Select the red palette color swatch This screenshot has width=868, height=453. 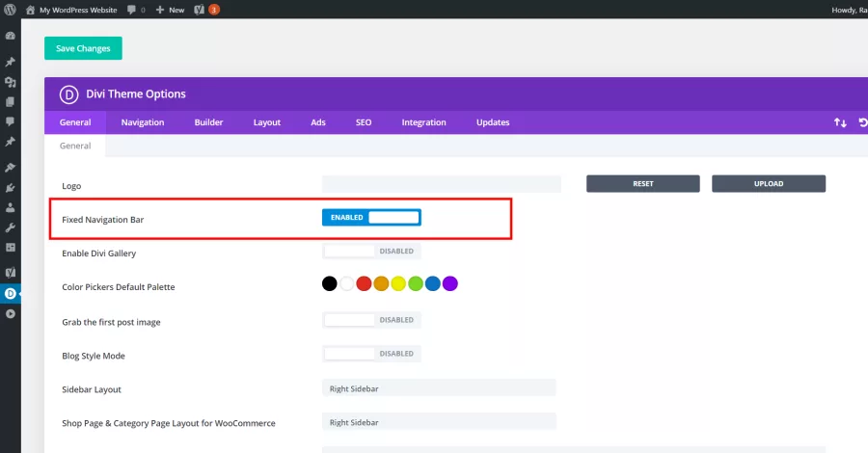tap(364, 283)
